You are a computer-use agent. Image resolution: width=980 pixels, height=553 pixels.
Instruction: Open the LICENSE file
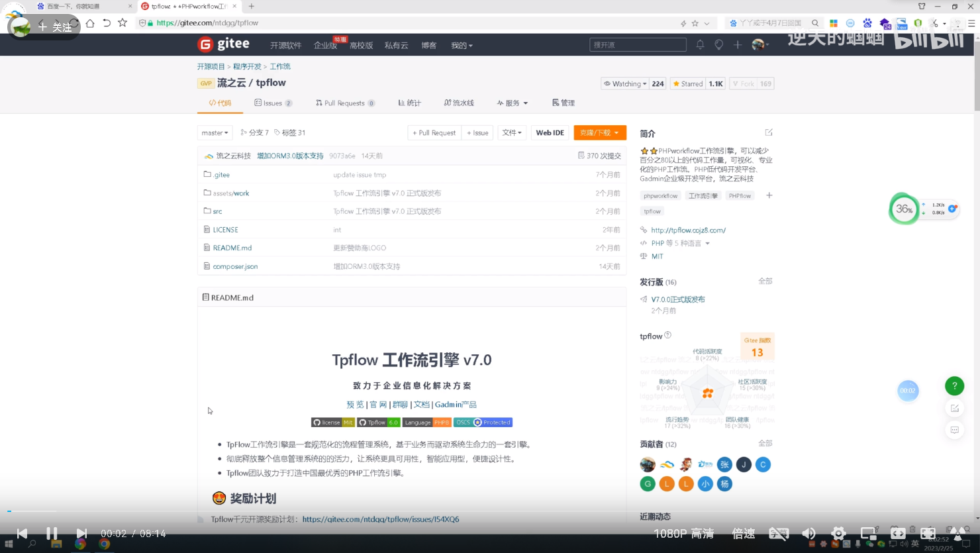225,230
